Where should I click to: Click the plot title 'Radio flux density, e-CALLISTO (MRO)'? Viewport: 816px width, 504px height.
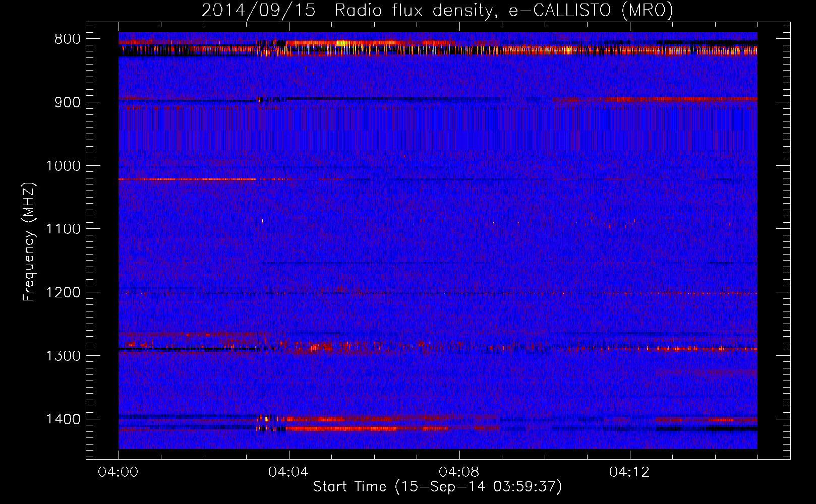click(504, 10)
